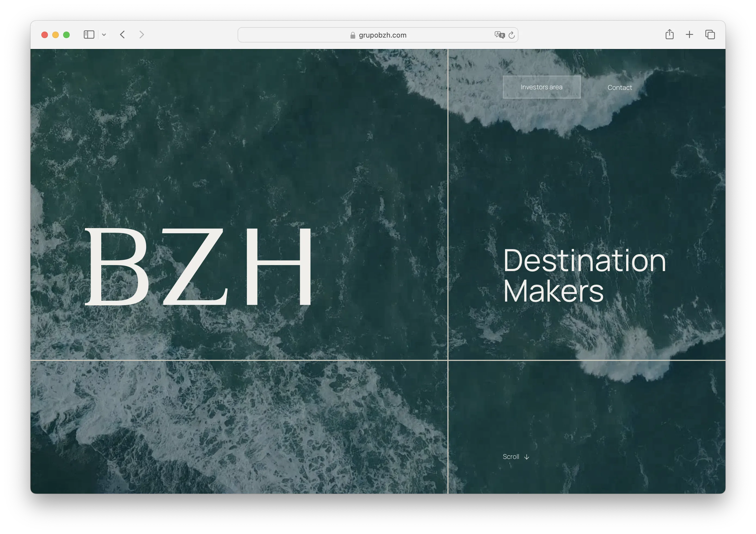Viewport: 756px width, 534px height.
Task: Open the Contact menu item
Action: coord(620,88)
